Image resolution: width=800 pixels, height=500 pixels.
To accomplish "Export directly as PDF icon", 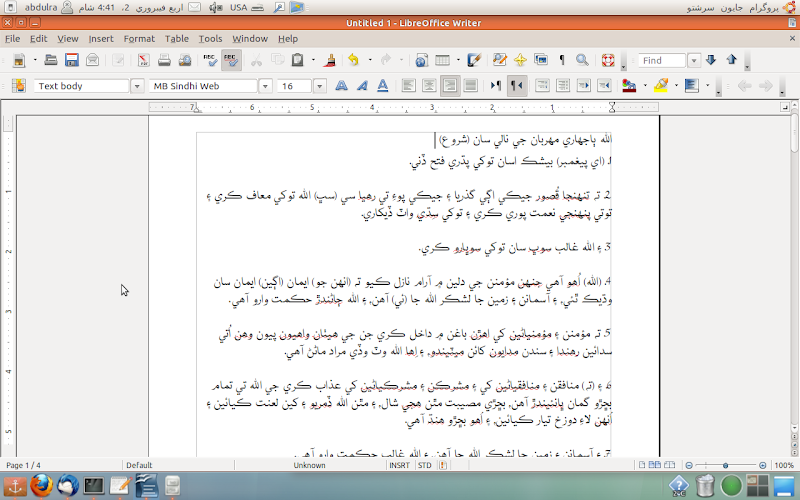I will click(x=144, y=60).
